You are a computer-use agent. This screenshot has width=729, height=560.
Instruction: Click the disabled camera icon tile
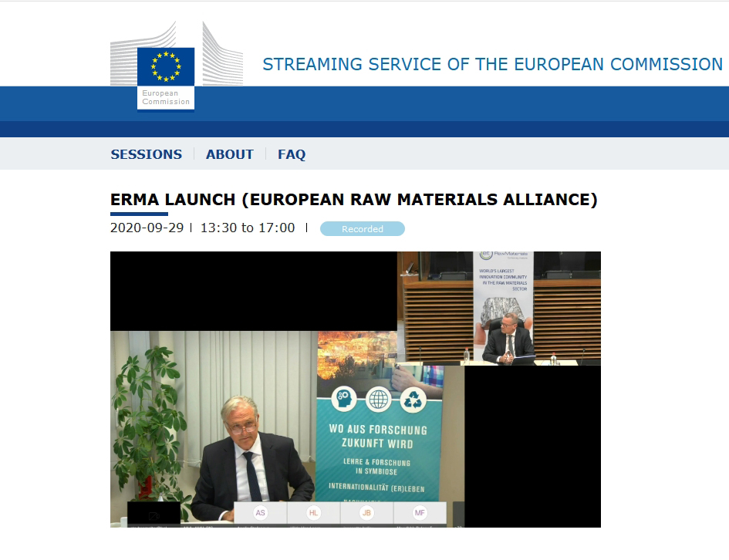point(154,514)
